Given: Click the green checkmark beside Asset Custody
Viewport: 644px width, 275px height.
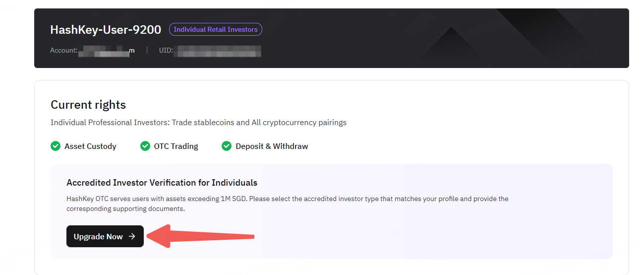Looking at the screenshot, I should click(x=56, y=146).
